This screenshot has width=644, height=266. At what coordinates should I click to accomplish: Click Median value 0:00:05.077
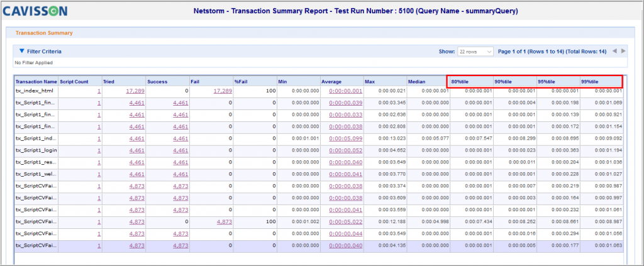435,139
